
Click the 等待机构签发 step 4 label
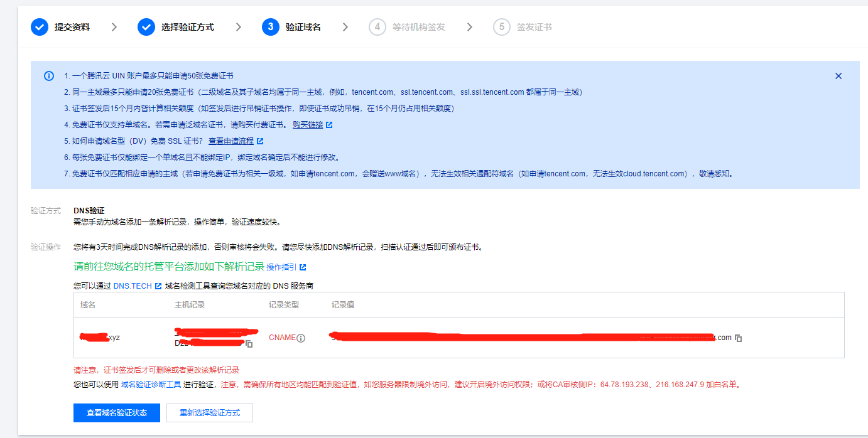[x=418, y=27]
